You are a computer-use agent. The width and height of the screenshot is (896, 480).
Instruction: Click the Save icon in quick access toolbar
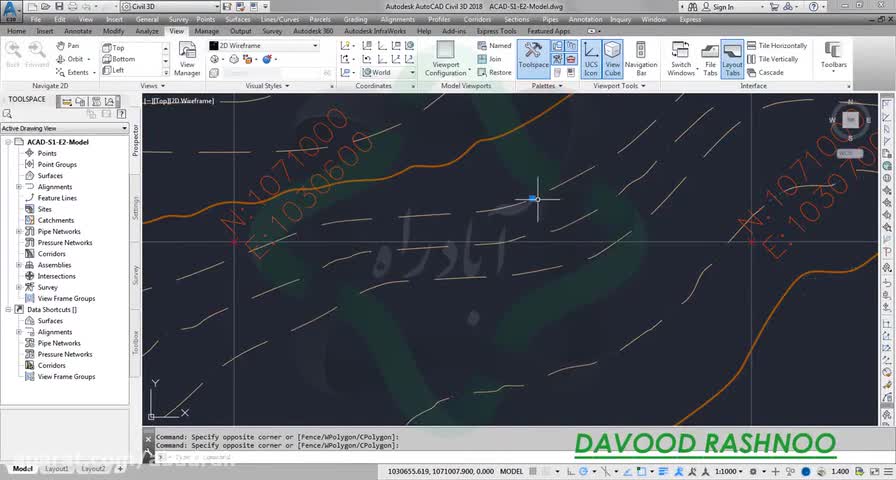[59, 7]
